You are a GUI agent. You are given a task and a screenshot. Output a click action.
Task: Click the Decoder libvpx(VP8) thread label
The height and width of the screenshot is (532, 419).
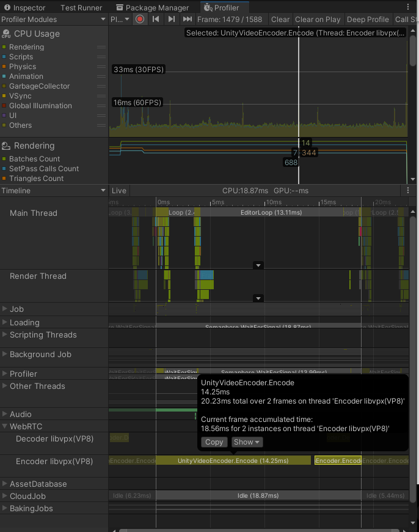click(x=54, y=438)
